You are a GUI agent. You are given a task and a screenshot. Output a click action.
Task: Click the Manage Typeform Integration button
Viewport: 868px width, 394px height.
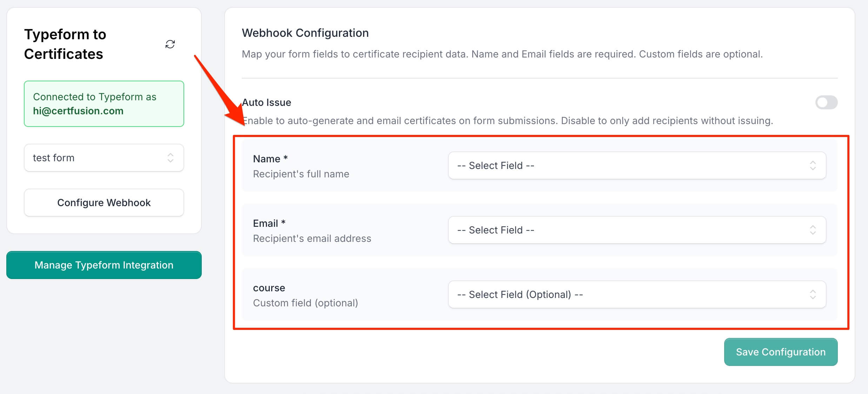pyautogui.click(x=104, y=265)
